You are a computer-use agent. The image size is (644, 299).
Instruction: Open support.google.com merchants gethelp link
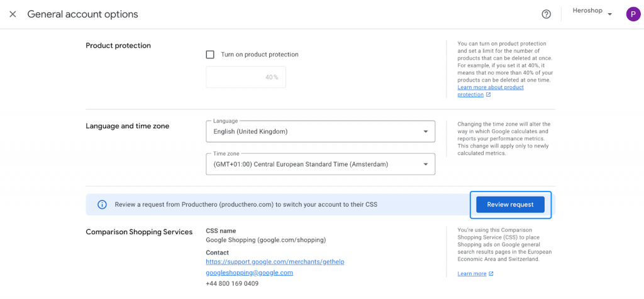click(275, 262)
